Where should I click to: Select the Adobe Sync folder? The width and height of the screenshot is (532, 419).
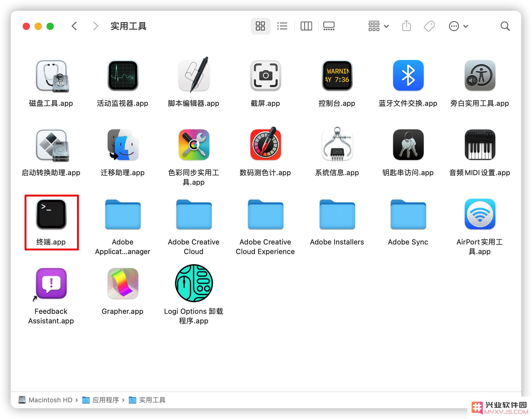[x=408, y=214]
